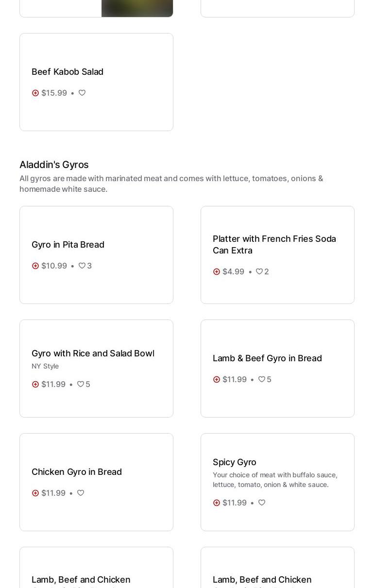Heart the Lamb & Beef Gyro item
This screenshot has height=588, width=374.
(x=262, y=379)
